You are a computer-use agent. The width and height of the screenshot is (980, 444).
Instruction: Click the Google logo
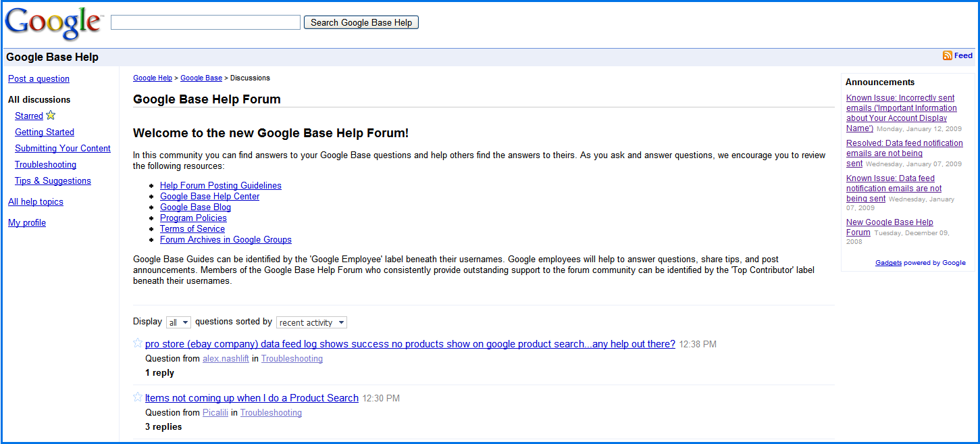53,23
